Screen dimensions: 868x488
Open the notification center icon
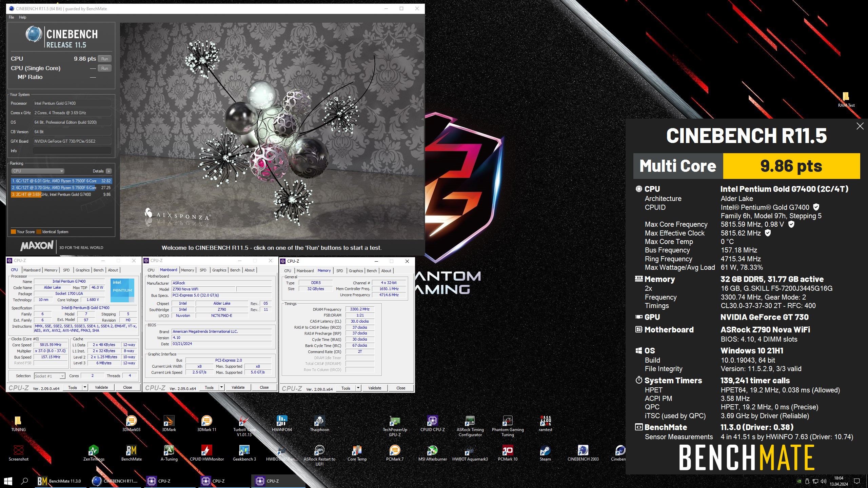pyautogui.click(x=857, y=481)
